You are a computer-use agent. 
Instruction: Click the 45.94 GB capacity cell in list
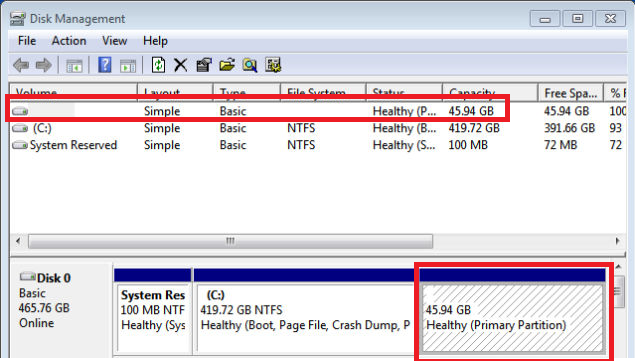click(x=471, y=111)
